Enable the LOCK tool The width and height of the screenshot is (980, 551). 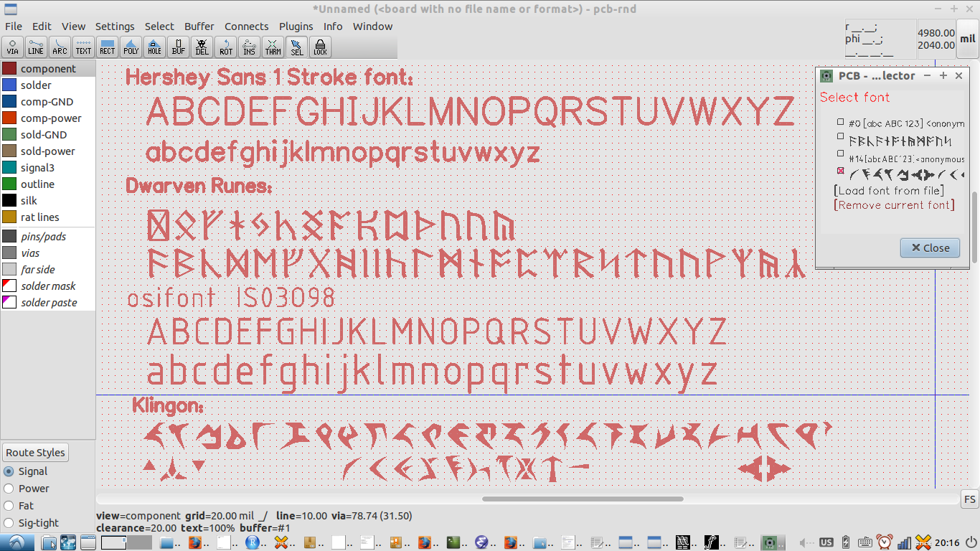(320, 47)
